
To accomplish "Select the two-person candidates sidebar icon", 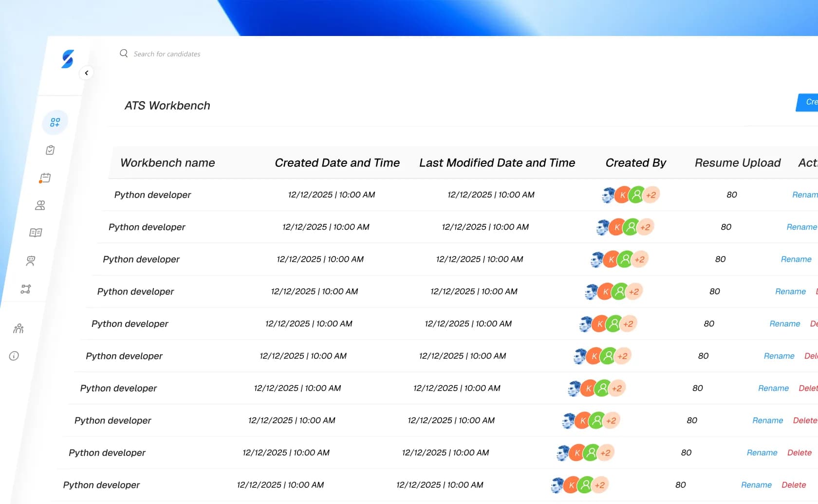I will pos(40,205).
